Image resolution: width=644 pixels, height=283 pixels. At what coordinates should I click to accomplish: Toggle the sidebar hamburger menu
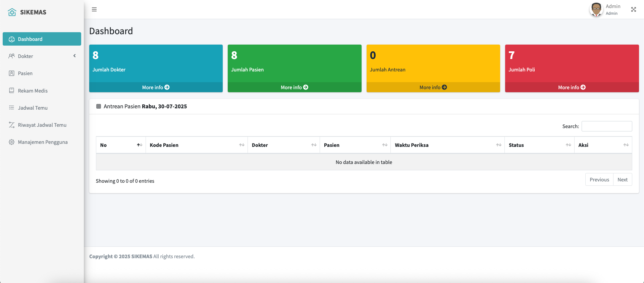point(94,9)
